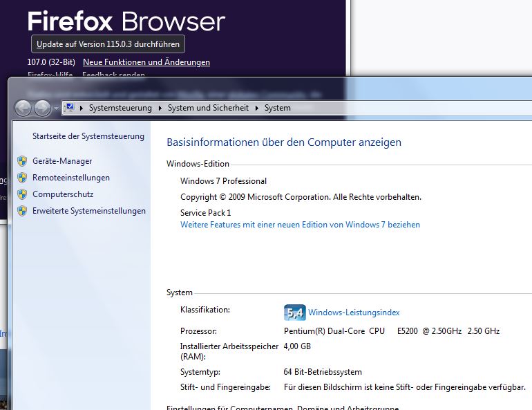Click the Back arrow in the System window
This screenshot has width=532, height=410.
click(x=23, y=109)
